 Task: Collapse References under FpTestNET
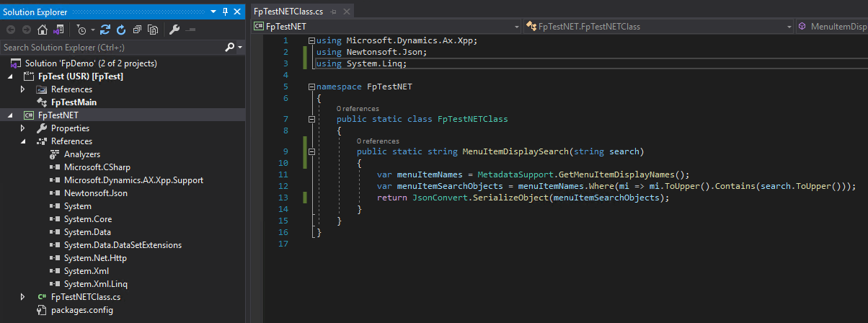tap(22, 141)
